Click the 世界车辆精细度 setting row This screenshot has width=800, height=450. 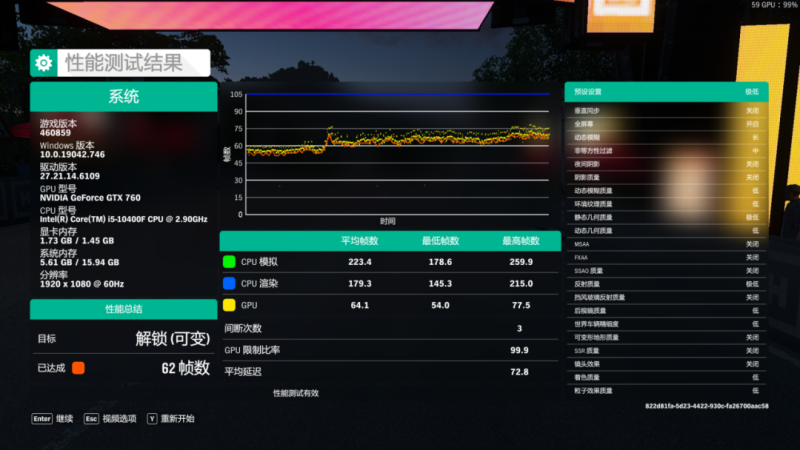666,324
